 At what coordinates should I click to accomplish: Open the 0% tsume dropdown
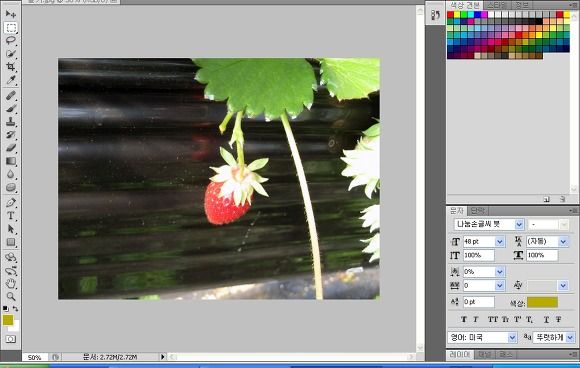point(500,272)
